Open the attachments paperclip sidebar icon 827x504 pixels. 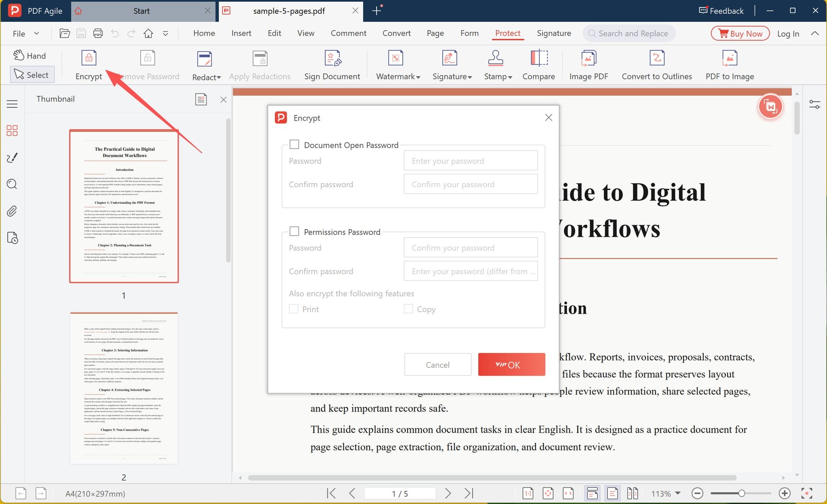(12, 211)
